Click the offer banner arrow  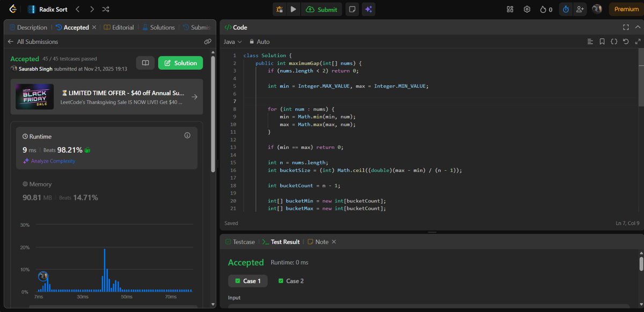(194, 97)
